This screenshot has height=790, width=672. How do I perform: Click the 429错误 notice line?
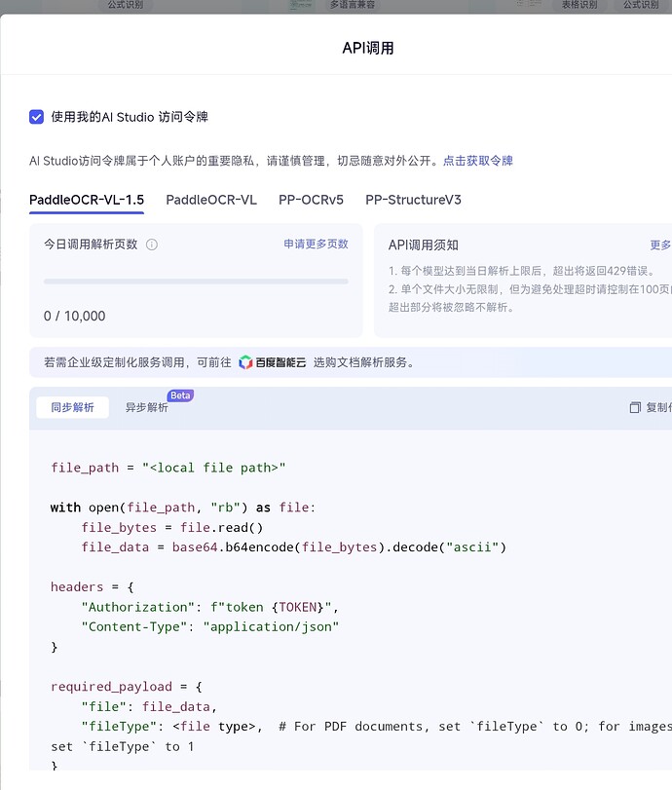click(x=522, y=271)
